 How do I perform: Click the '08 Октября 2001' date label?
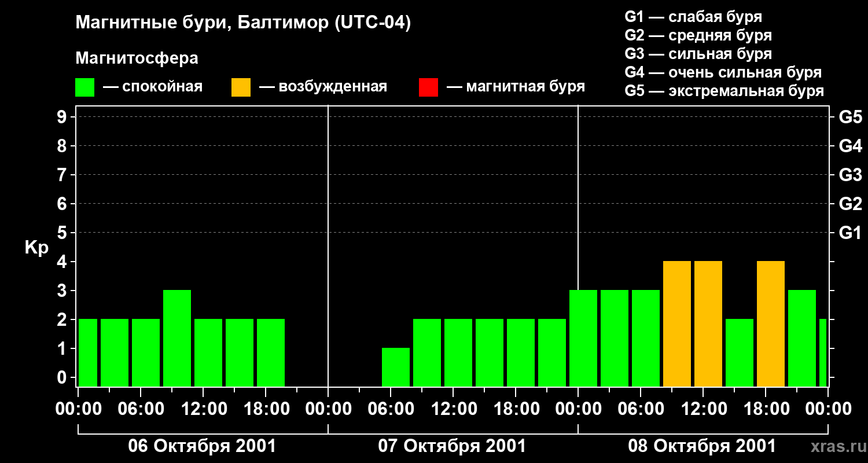(702, 446)
